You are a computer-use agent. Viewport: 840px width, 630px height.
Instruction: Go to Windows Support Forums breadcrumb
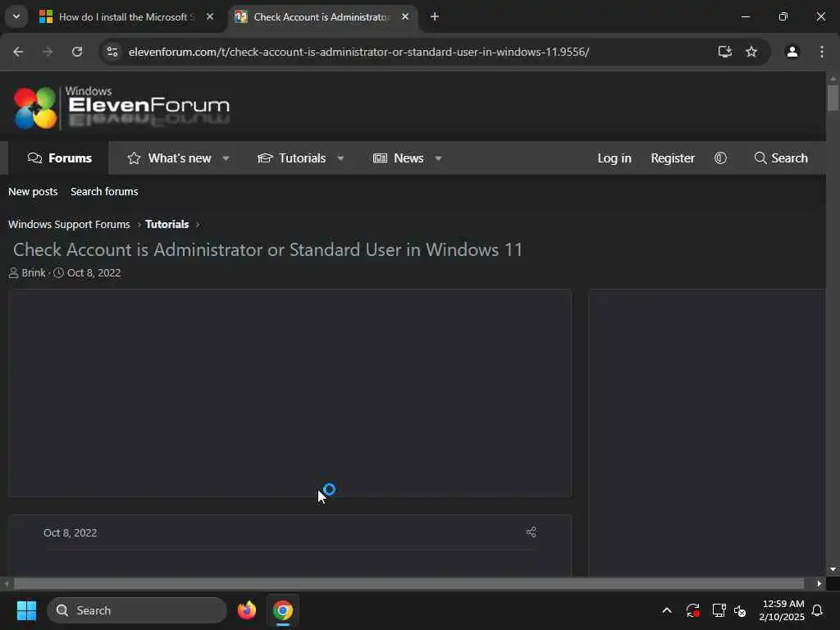coord(69,224)
